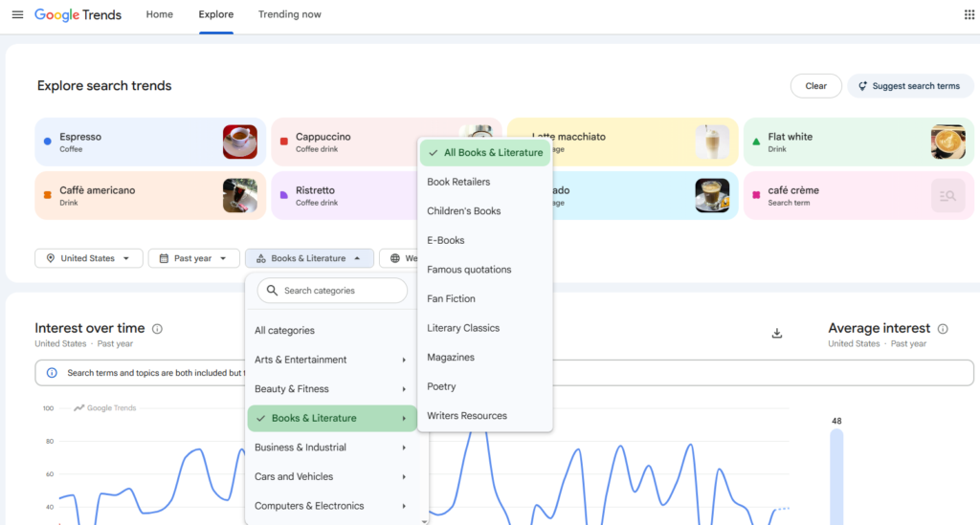This screenshot has width=980, height=525.
Task: Click the Clear button
Action: tap(815, 86)
